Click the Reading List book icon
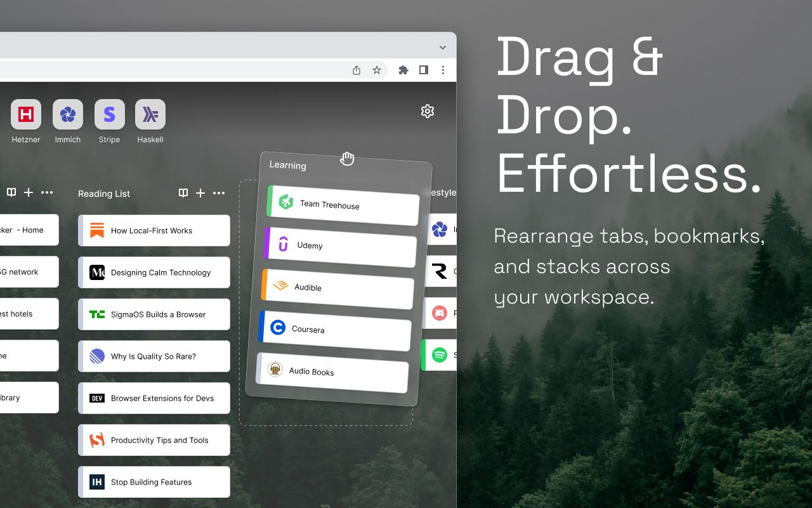This screenshot has height=508, width=812. click(183, 193)
